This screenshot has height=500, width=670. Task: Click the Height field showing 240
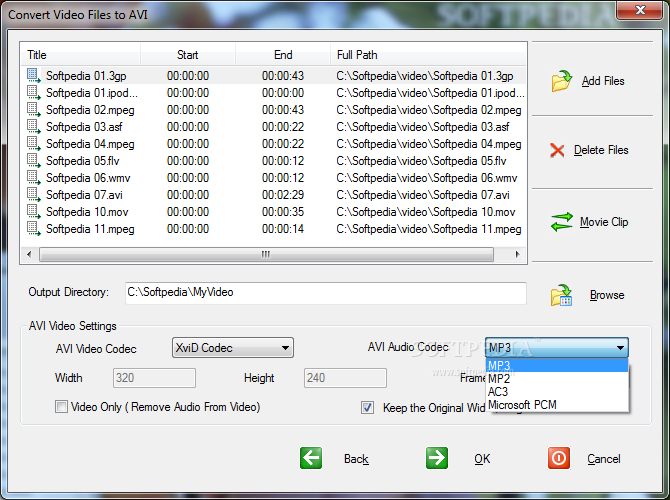pyautogui.click(x=345, y=378)
